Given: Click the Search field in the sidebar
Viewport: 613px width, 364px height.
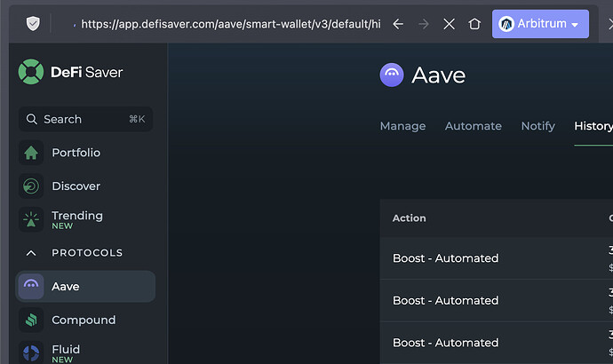Looking at the screenshot, I should point(85,119).
